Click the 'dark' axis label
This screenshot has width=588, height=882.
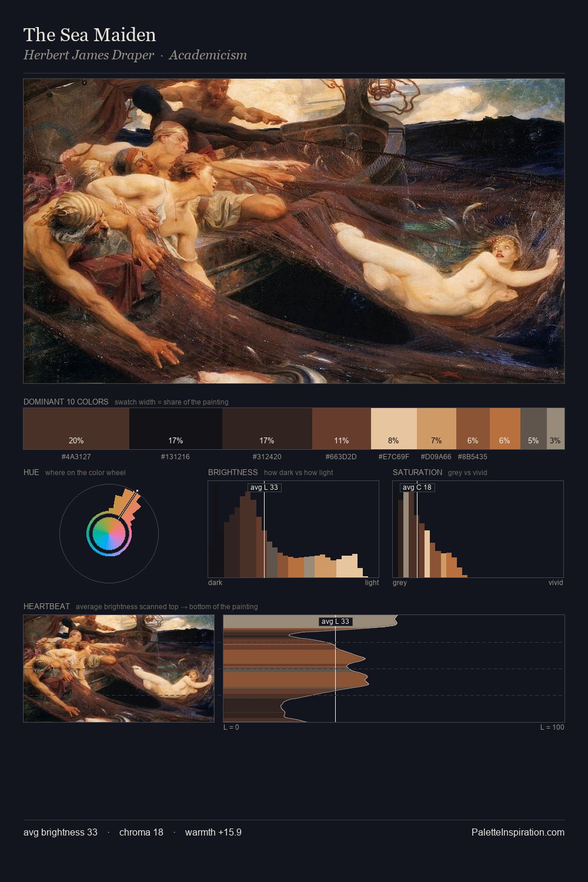[215, 583]
